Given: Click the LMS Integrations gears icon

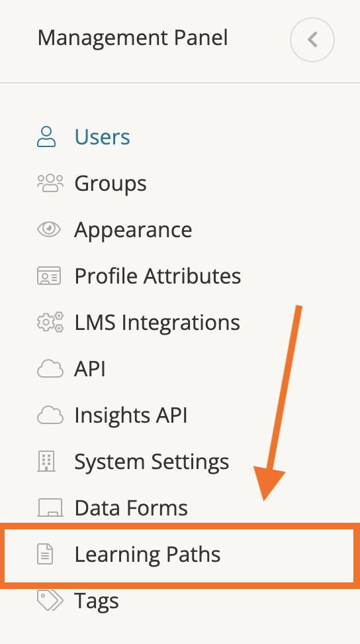Looking at the screenshot, I should (50, 322).
